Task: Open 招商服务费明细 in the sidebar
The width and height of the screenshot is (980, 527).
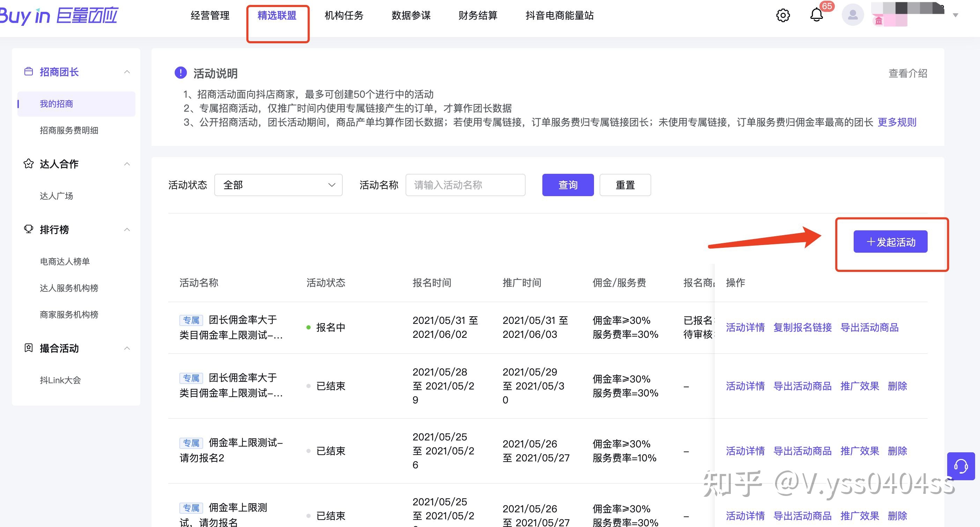Action: coord(69,130)
